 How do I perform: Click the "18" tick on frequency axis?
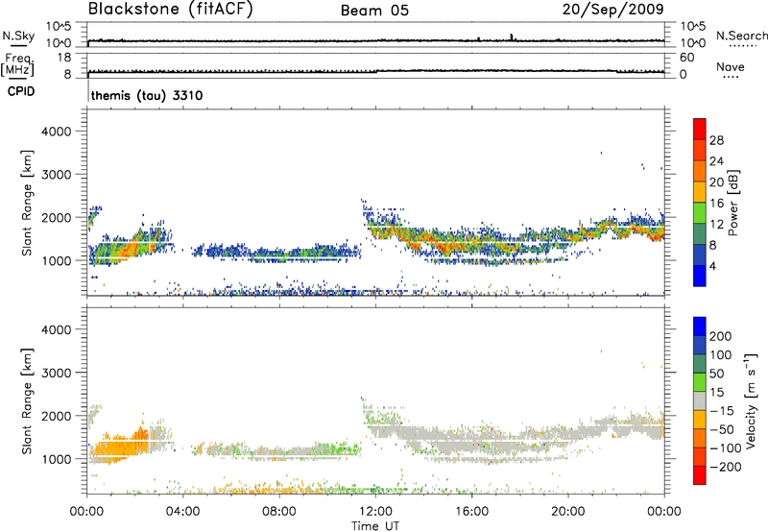click(x=64, y=58)
